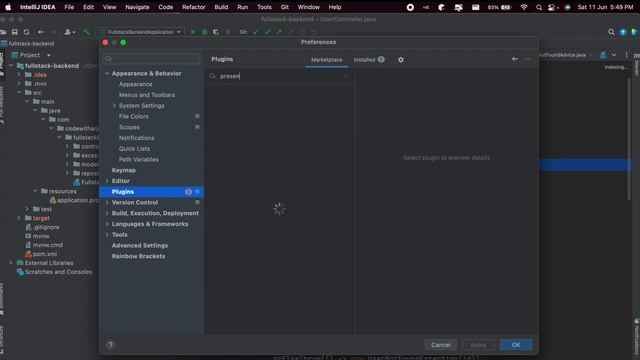Click the IDE updates icon at top right
This screenshot has height=360, width=640.
(623, 32)
